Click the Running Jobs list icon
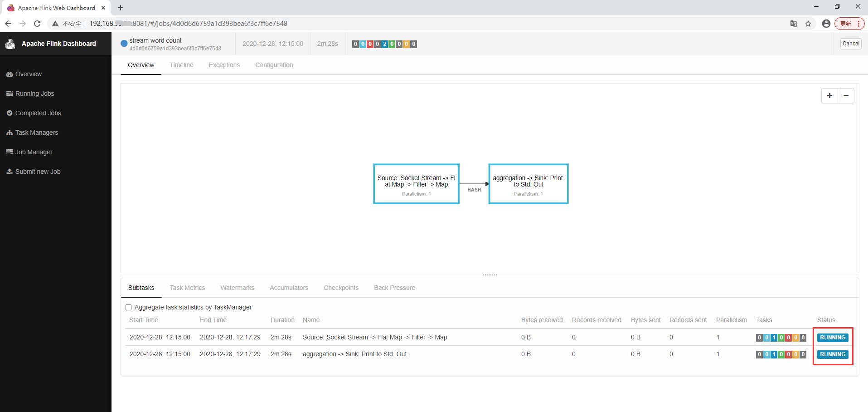The height and width of the screenshot is (412, 868). pos(9,93)
